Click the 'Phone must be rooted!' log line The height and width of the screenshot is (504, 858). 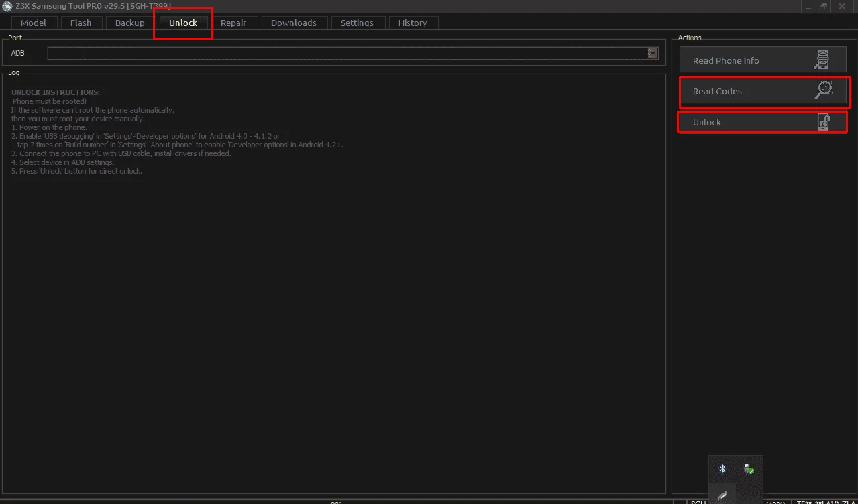50,101
